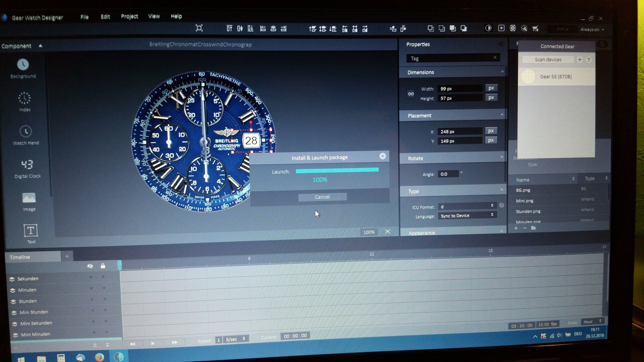
Task: Collapse the Dimensions section
Action: 502,71
